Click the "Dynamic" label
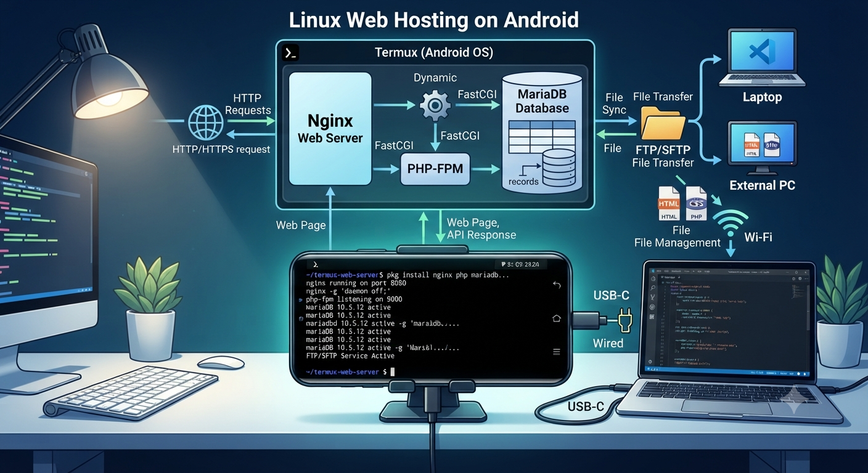Image resolution: width=868 pixels, height=473 pixels. click(x=435, y=78)
